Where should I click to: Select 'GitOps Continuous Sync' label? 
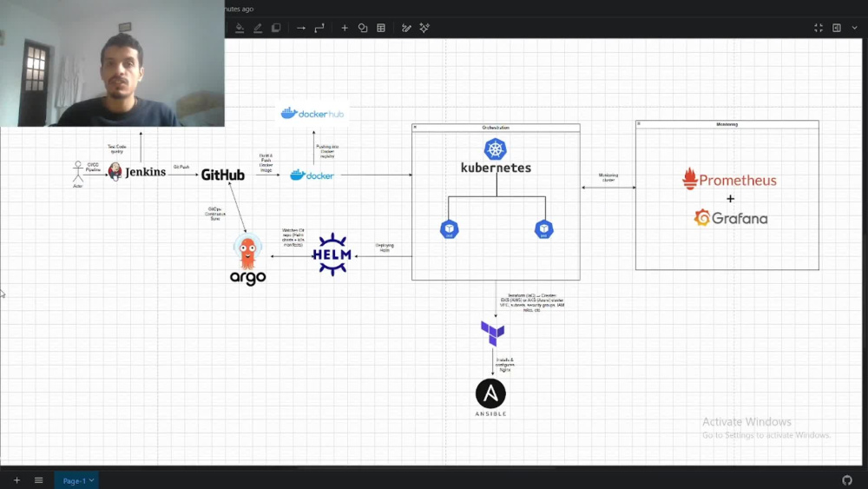point(214,214)
